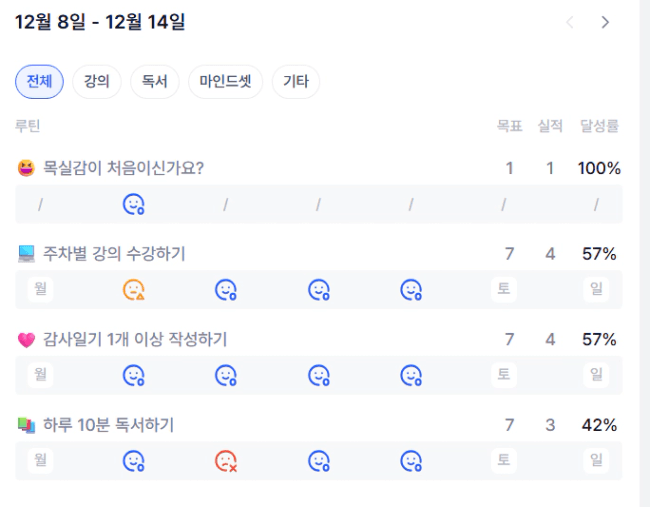Click the vertical scrollbar on the right edge
This screenshot has height=507, width=650.
pos(644,250)
